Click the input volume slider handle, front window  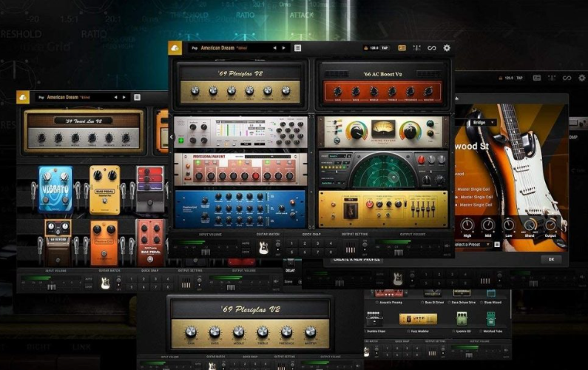coord(206,252)
